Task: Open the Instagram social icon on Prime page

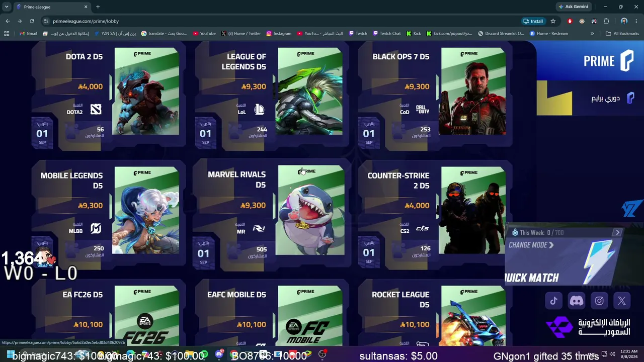Action: pyautogui.click(x=599, y=301)
